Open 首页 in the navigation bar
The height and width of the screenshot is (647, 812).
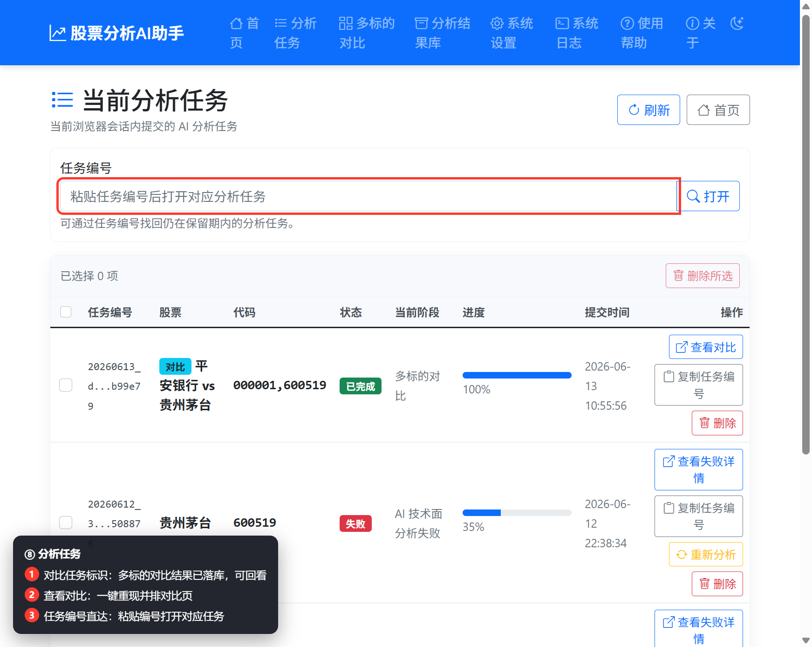pyautogui.click(x=245, y=33)
